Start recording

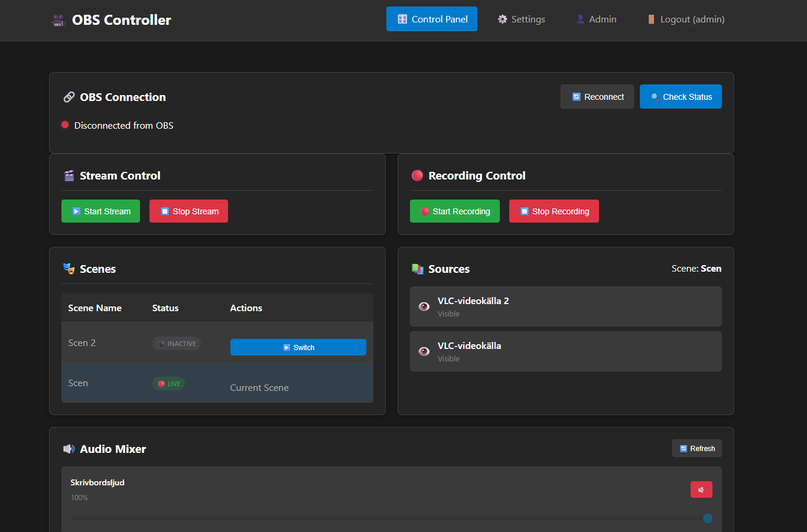(455, 211)
